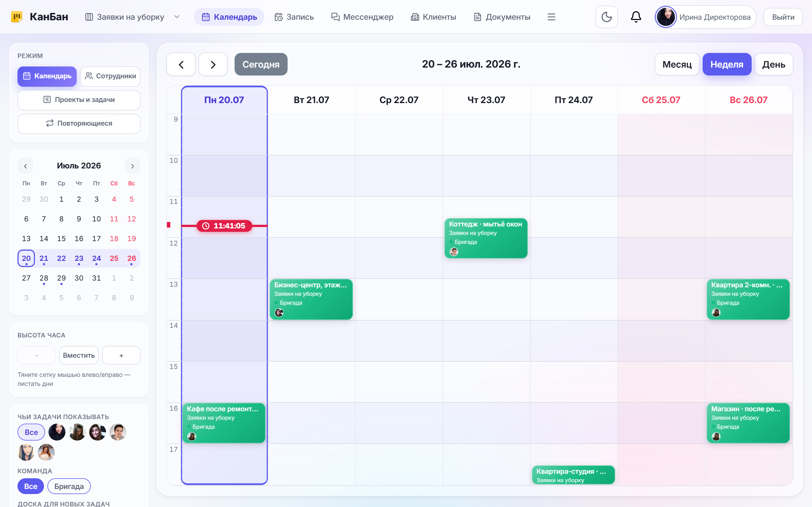Switch to День view
The image size is (812, 507).
tap(773, 65)
